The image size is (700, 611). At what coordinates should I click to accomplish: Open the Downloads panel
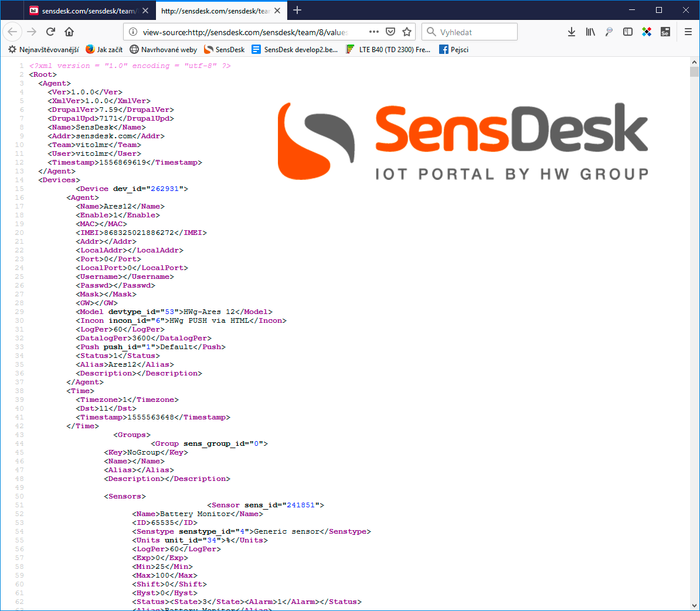(x=572, y=32)
